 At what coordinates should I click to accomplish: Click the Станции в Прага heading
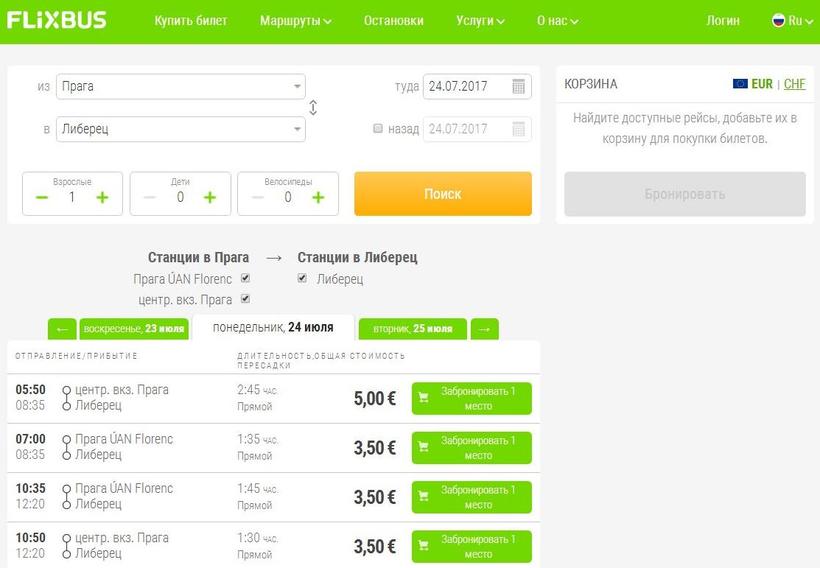coord(198,257)
